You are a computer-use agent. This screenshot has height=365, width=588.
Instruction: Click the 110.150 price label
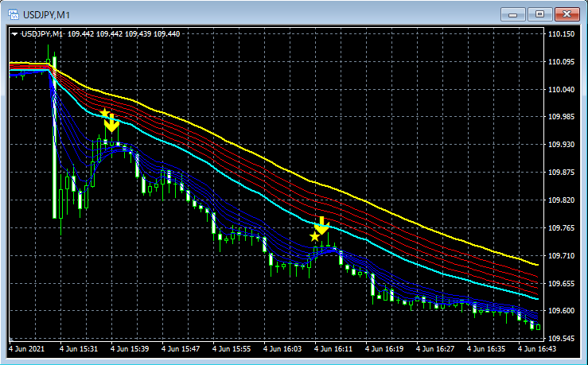click(561, 34)
